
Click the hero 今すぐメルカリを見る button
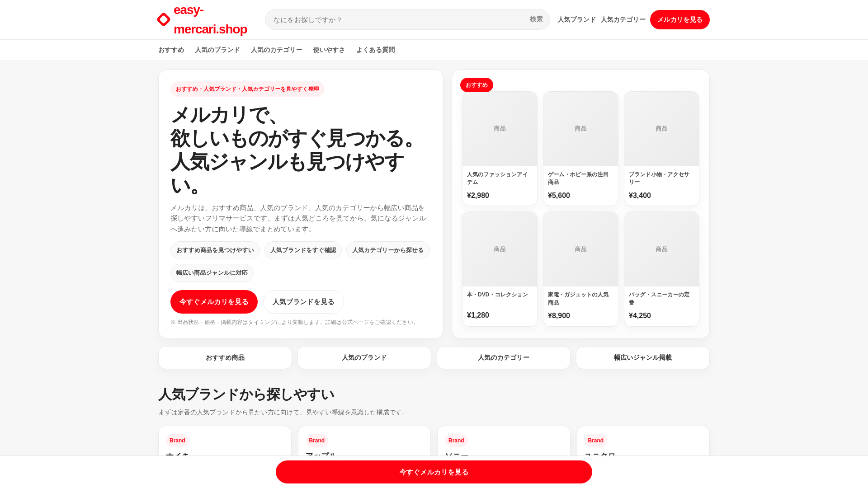(x=214, y=302)
